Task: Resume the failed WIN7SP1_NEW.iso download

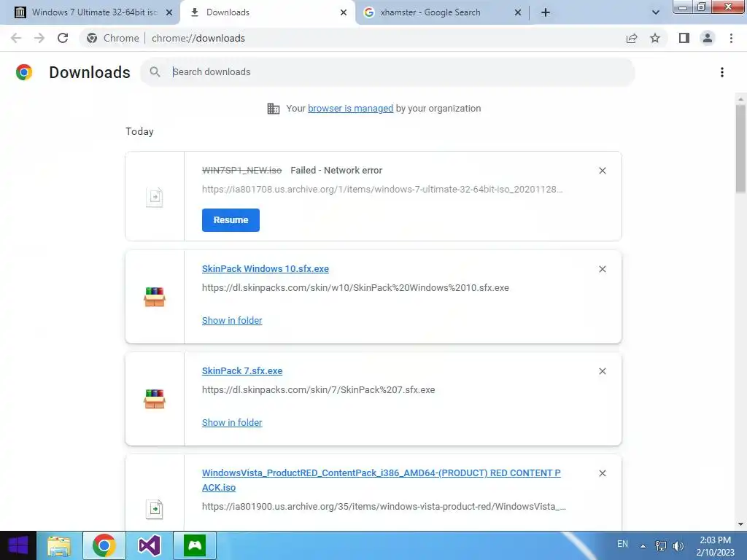Action: coord(231,220)
